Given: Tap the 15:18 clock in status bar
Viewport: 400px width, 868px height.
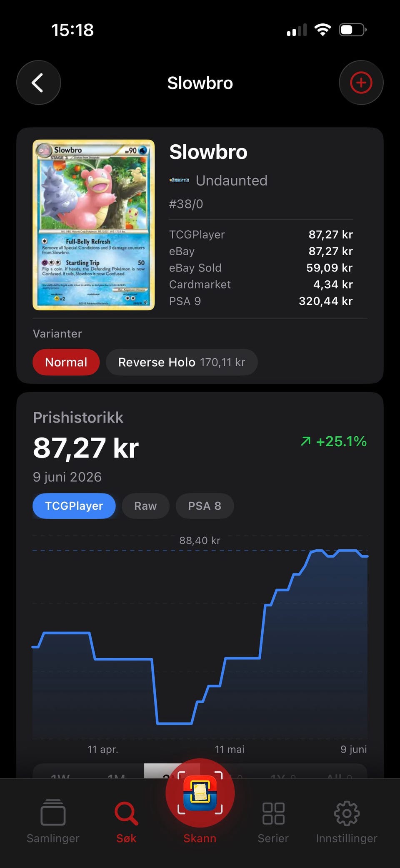Looking at the screenshot, I should 72,30.
